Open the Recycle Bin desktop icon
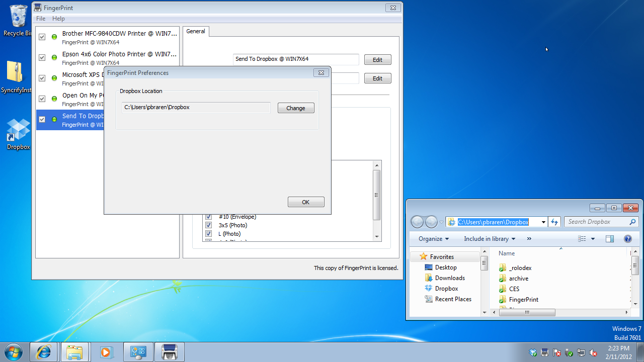Image resolution: width=644 pixels, height=362 pixels. (x=19, y=20)
